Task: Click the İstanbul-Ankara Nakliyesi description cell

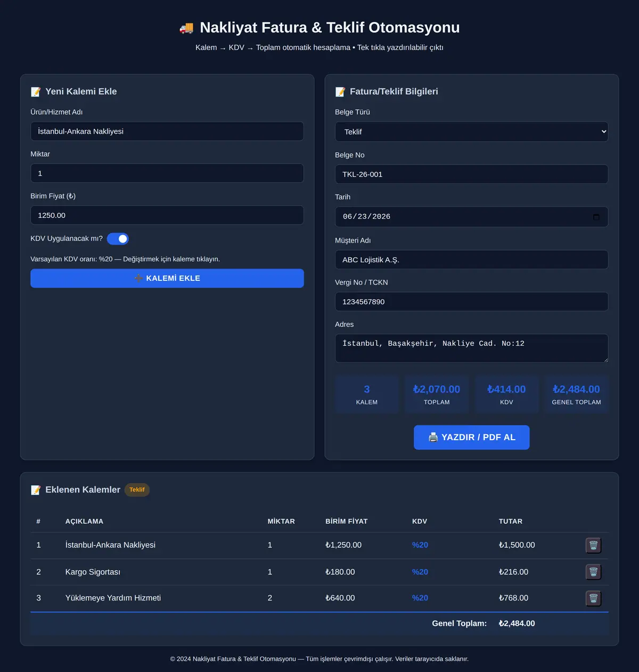Action: click(110, 545)
